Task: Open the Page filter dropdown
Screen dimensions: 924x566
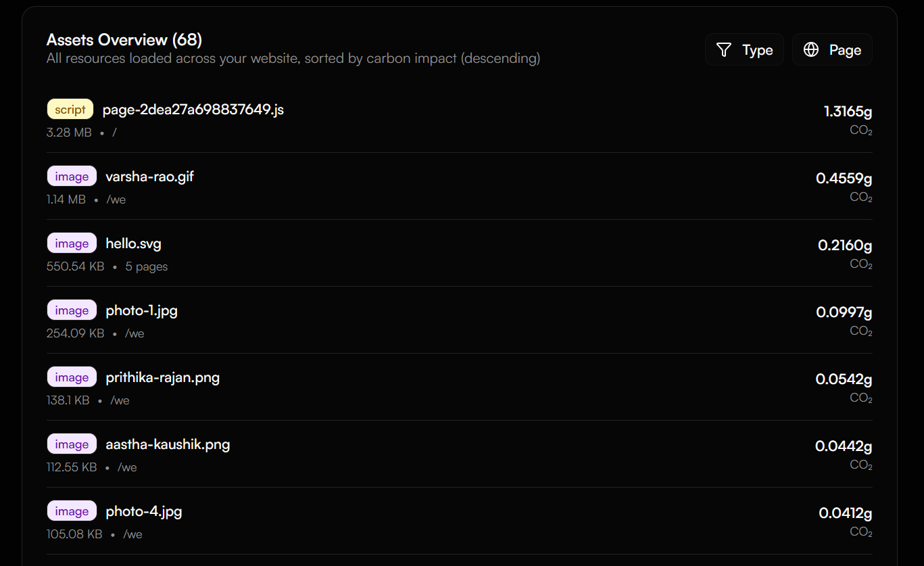Action: 832,50
